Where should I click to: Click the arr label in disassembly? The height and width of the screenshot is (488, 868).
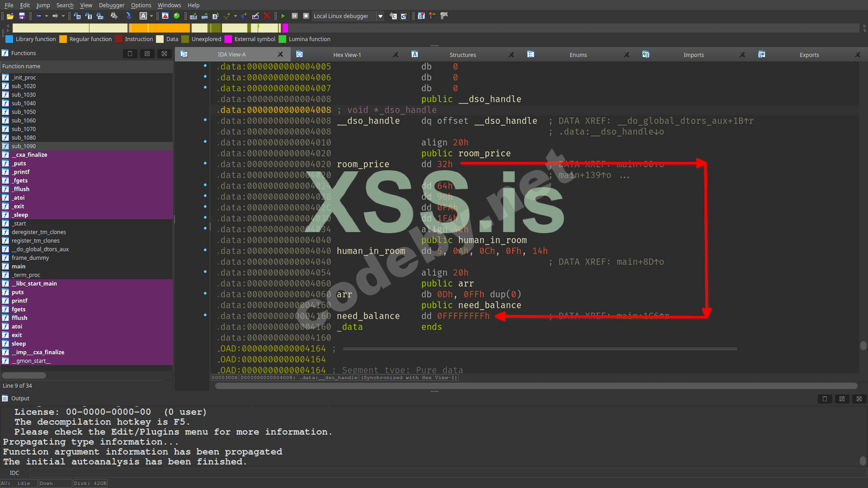344,294
